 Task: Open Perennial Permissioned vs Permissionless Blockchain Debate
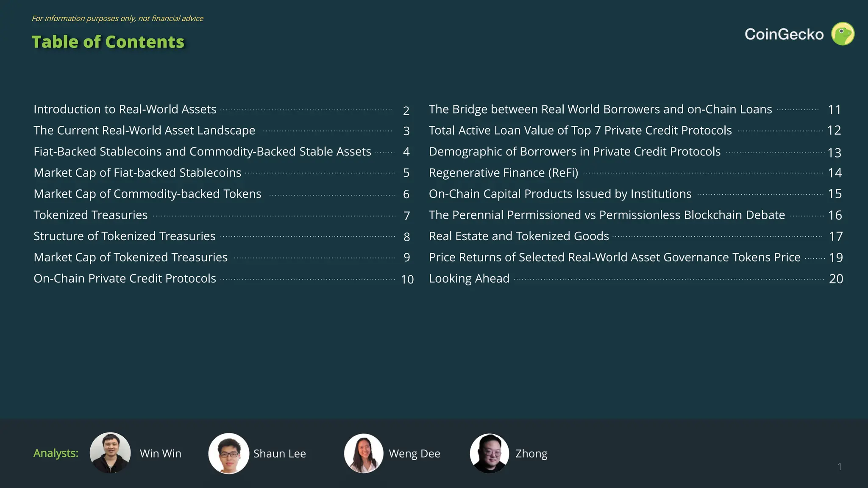[x=607, y=215]
